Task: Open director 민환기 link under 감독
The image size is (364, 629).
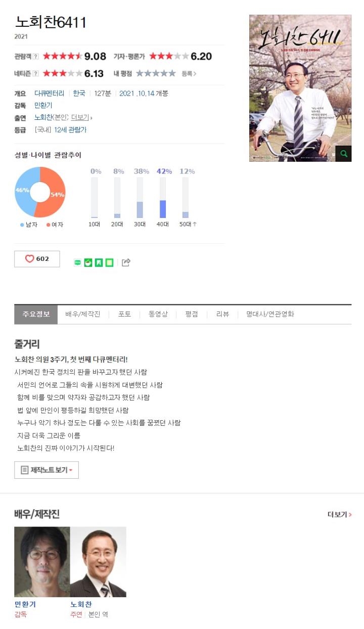Action: 43,106
